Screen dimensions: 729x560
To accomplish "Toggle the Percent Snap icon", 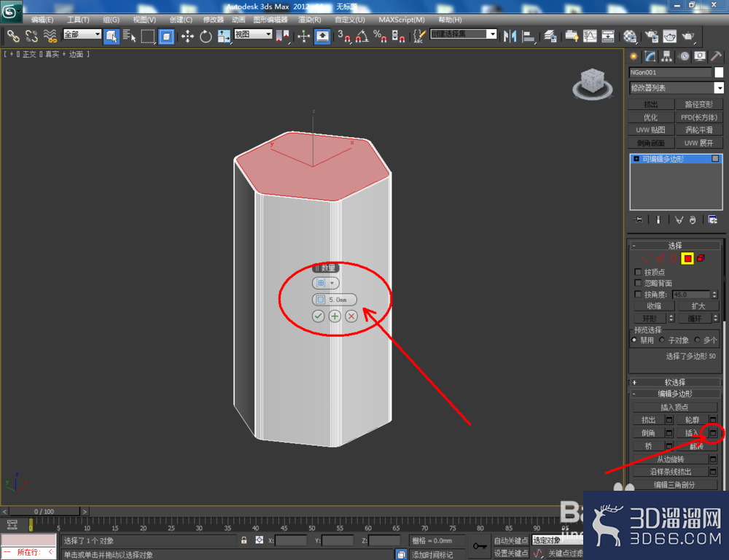I will [x=380, y=36].
